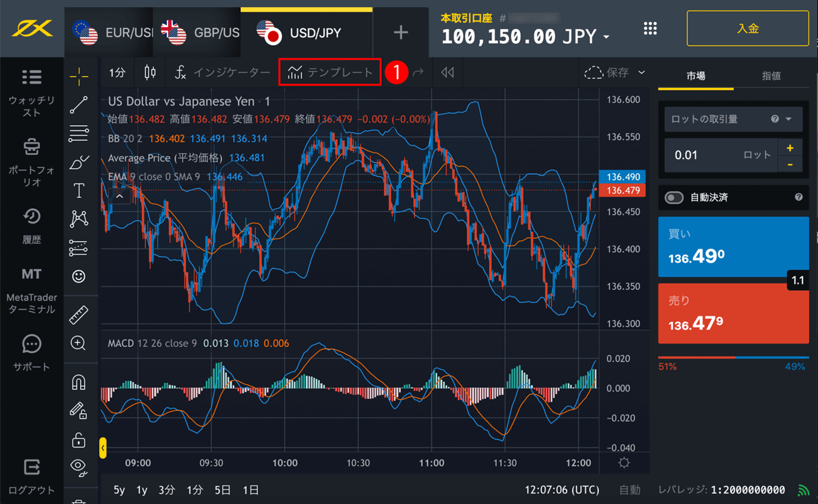Screen dimensions: 818x504
Task: Open the lot volume type dropdown
Action: tap(733, 119)
